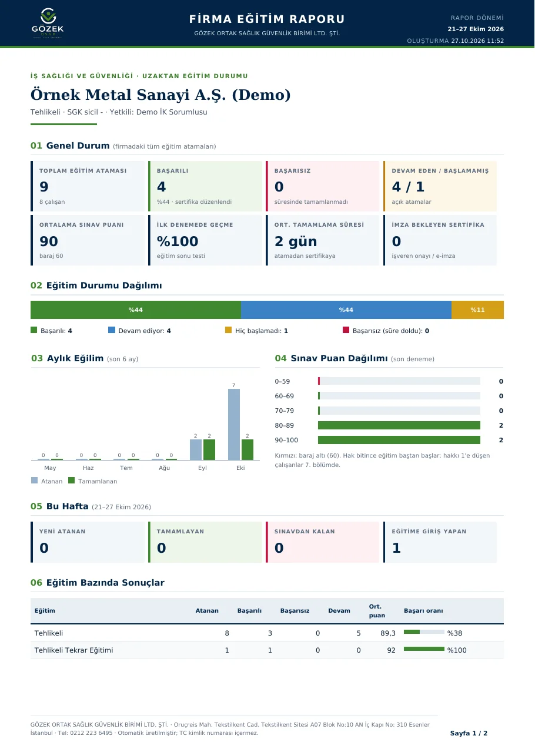Click the İlk Denemede Geçme card
This screenshot has height=756, width=535.
(x=205, y=240)
